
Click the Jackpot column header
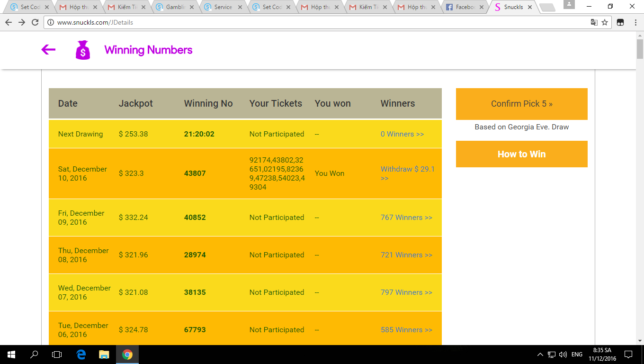tap(136, 103)
